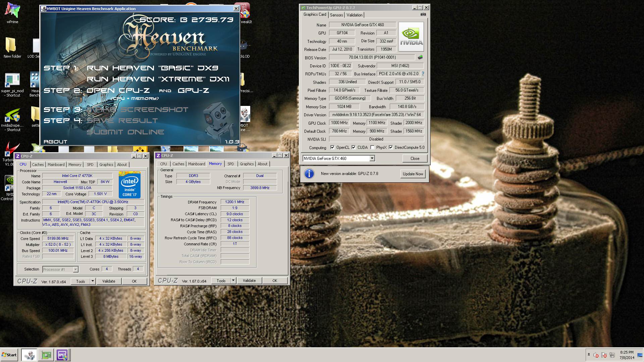Click GPU-Z link in Heaven step 2
This screenshot has height=362, width=644.
[194, 90]
